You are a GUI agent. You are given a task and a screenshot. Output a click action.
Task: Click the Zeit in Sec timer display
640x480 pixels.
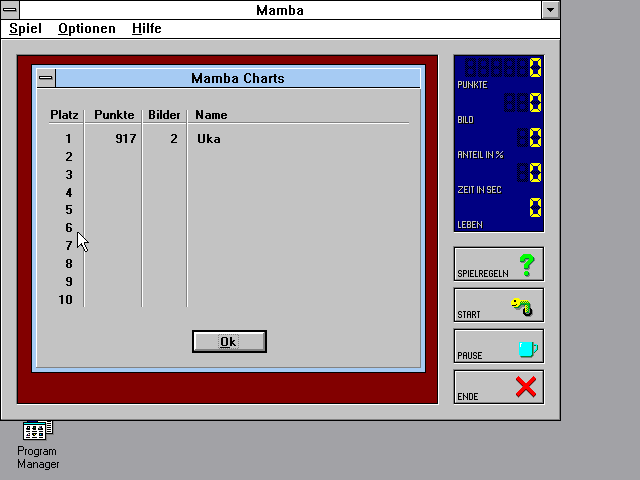(529, 172)
